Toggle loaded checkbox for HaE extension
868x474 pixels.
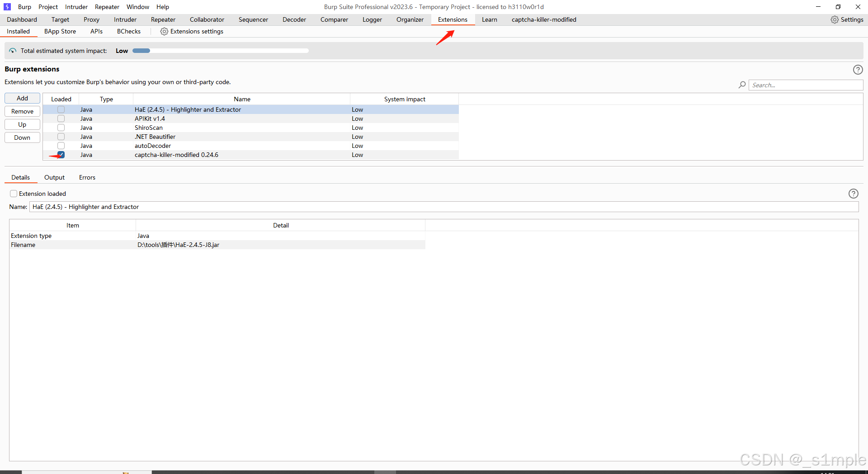point(61,109)
